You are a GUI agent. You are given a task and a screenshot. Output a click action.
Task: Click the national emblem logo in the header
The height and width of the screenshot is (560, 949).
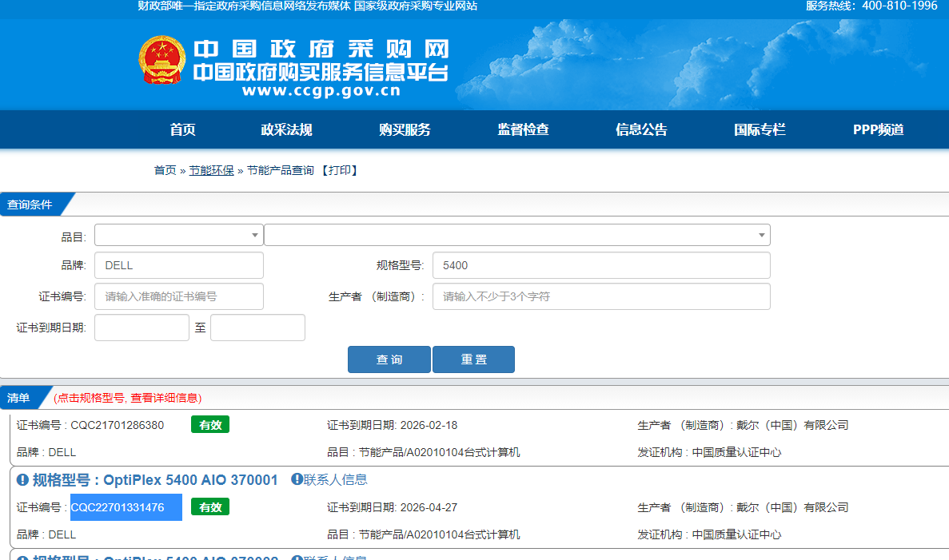(161, 60)
